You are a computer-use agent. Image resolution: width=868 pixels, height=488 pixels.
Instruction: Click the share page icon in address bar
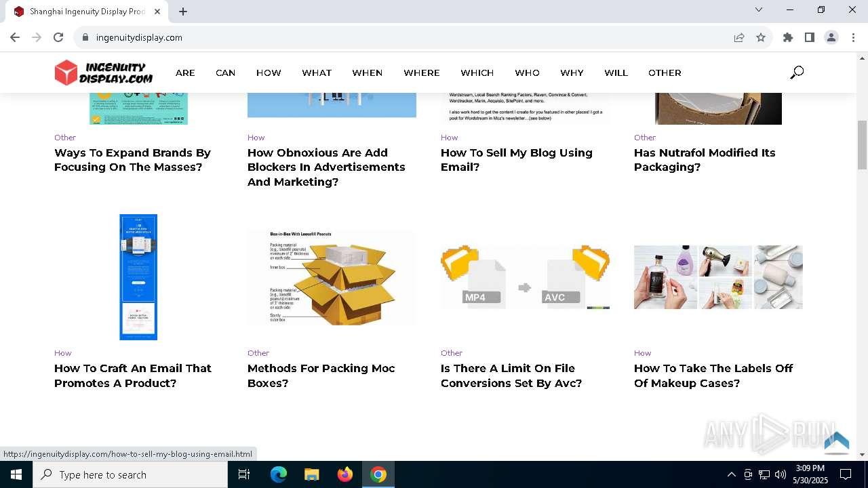[739, 37]
